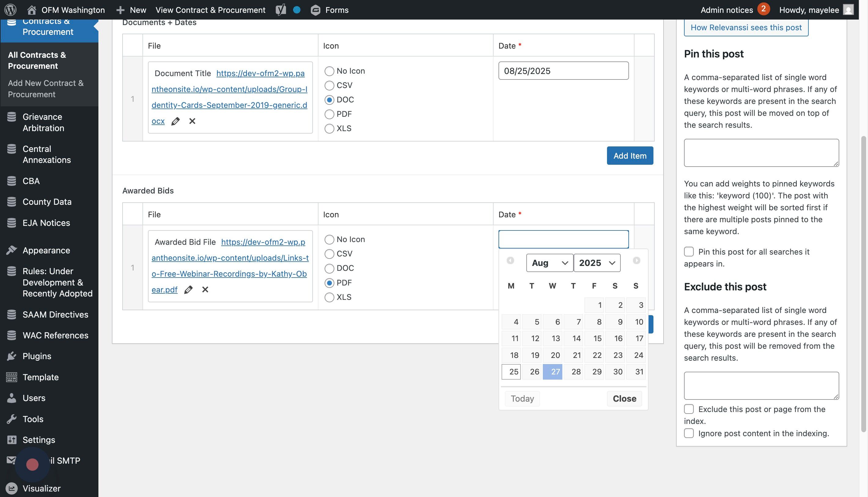
Task: Open the How Relevanssi sees this post link
Action: coord(746,27)
